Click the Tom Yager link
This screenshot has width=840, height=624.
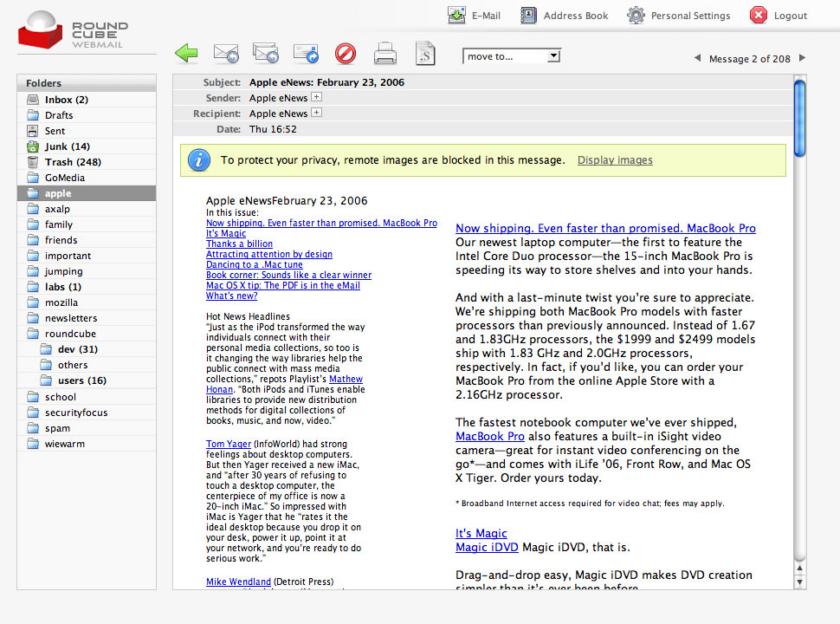click(229, 444)
